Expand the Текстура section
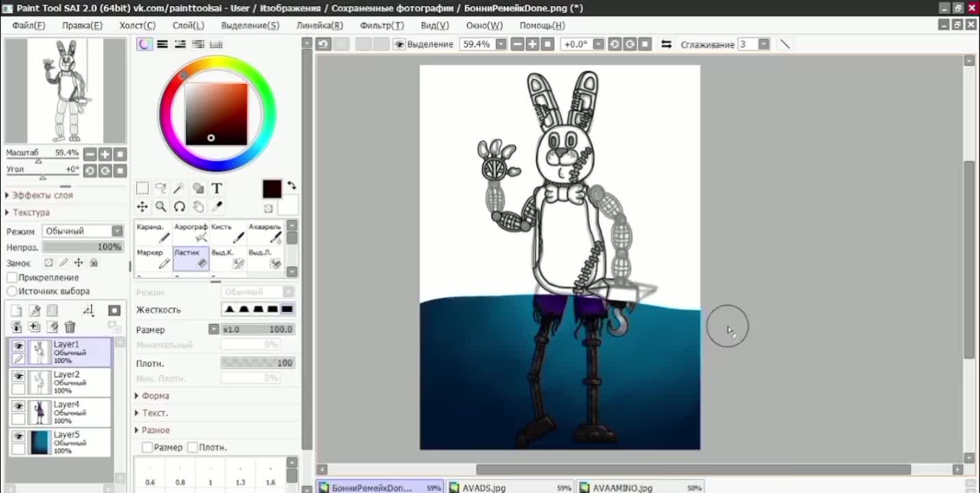980x493 pixels. coord(28,212)
